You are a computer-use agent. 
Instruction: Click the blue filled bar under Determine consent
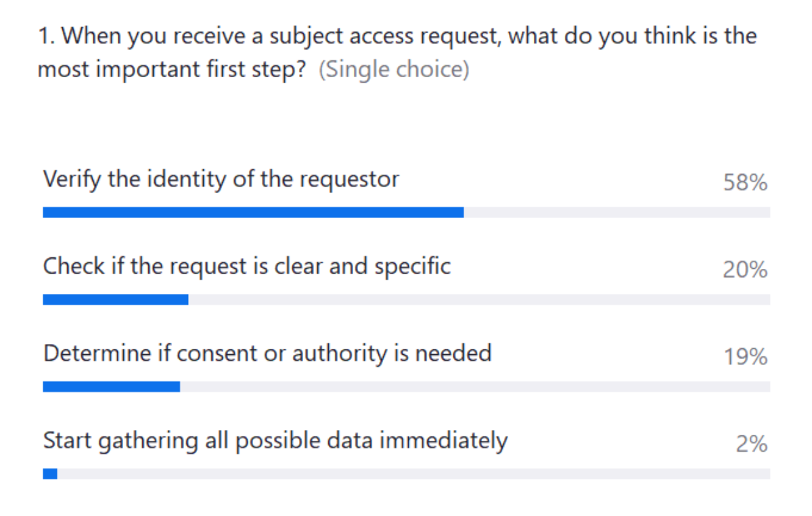point(111,387)
